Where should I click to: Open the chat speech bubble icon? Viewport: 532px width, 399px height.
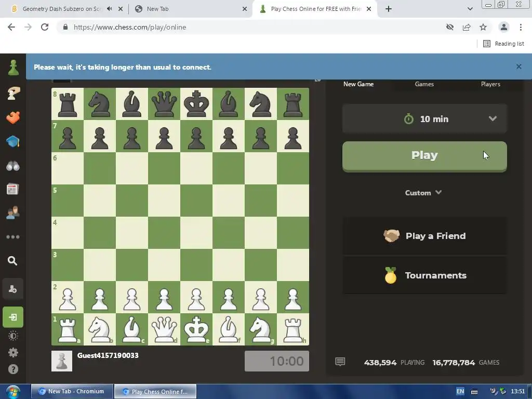click(x=340, y=362)
